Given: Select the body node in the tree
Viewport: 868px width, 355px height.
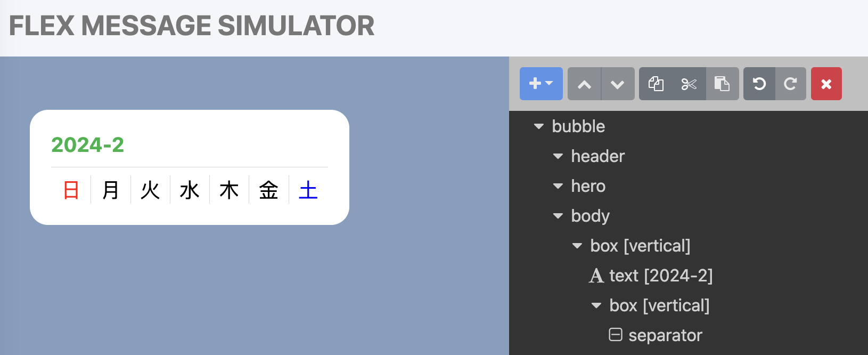Looking at the screenshot, I should tap(590, 216).
